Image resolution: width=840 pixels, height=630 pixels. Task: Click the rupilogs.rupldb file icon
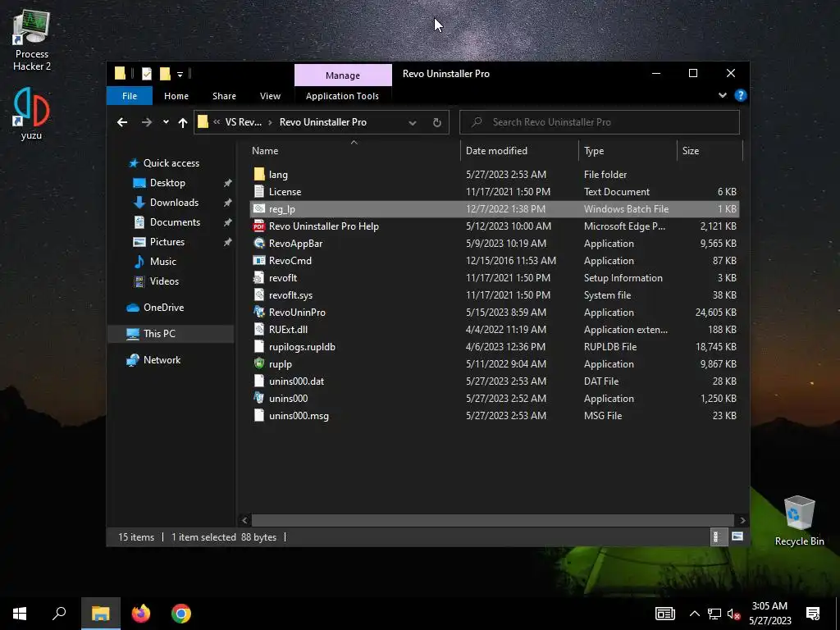point(259,347)
